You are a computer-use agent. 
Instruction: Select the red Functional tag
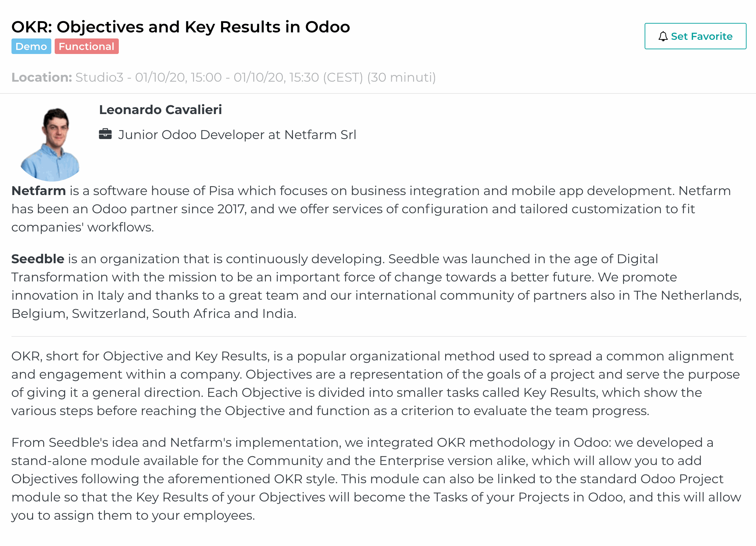pyautogui.click(x=86, y=47)
